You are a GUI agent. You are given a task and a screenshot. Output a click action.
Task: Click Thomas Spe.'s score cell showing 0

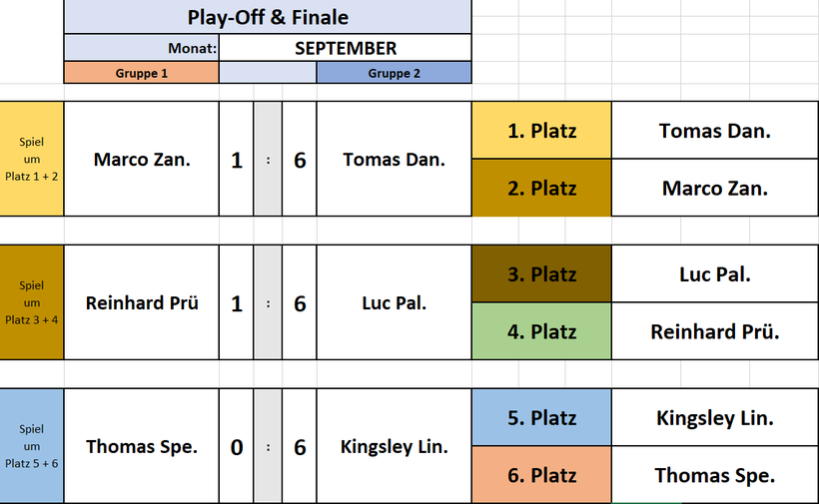pos(237,446)
